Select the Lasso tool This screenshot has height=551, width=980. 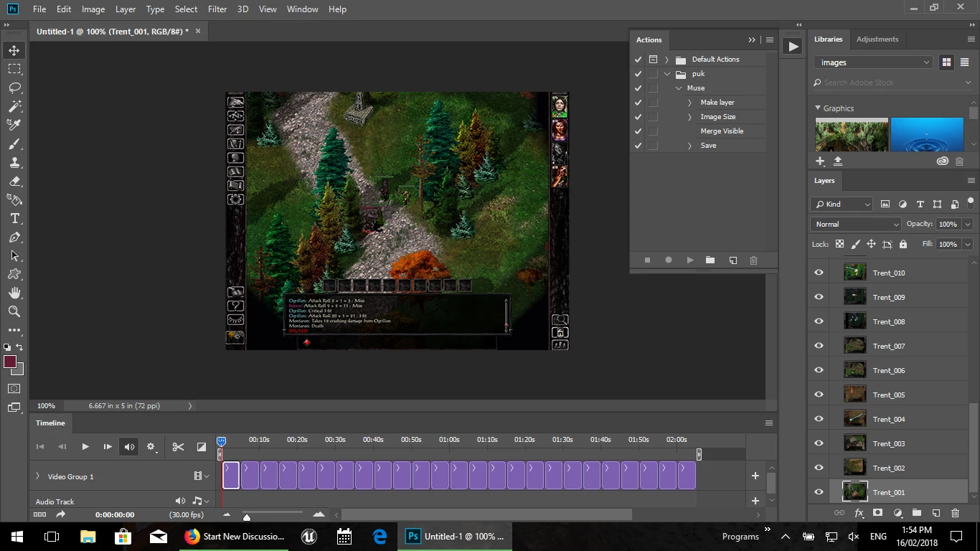(x=14, y=88)
